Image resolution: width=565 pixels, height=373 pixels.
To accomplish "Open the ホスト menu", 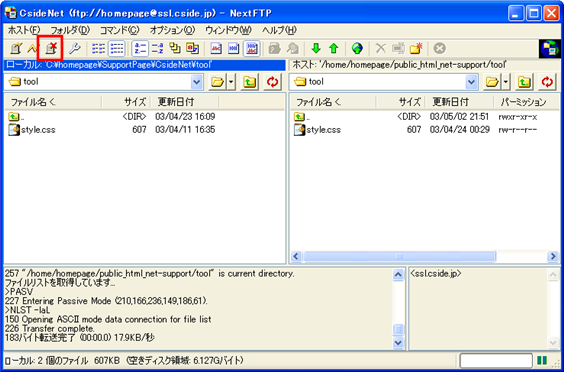I will 24,30.
